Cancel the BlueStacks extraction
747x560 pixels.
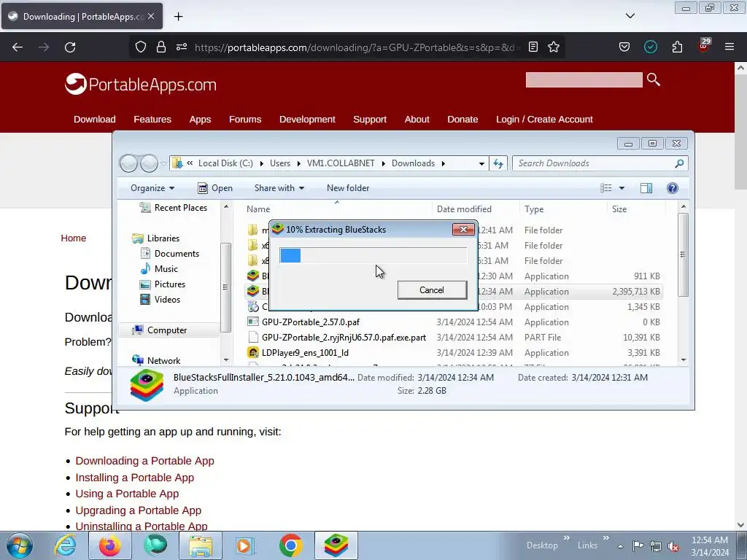tap(432, 290)
